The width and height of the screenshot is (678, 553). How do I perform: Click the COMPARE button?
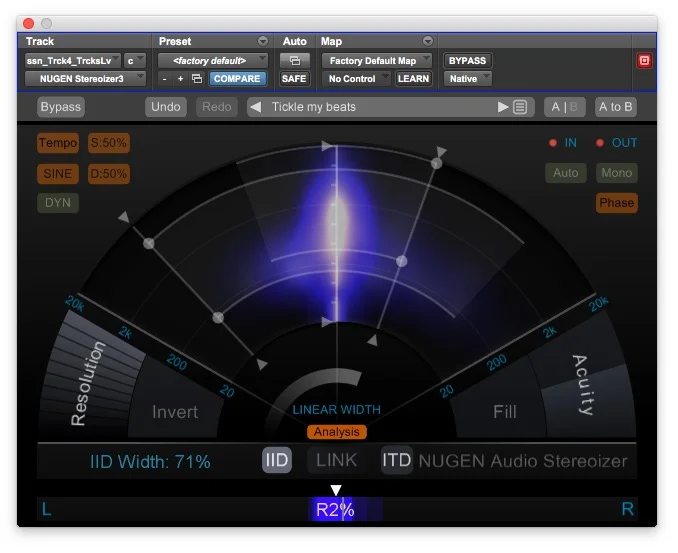coord(237,79)
